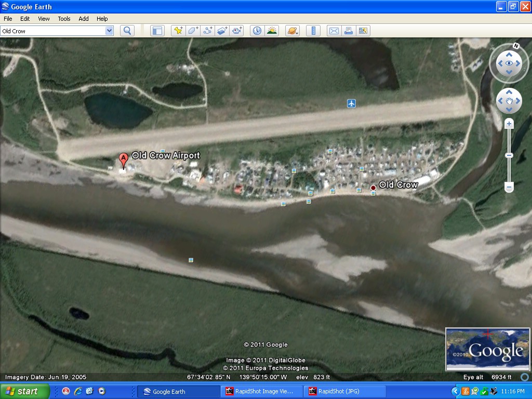This screenshot has width=532, height=399.
Task: Select the Add Polygon tool
Action: point(193,31)
